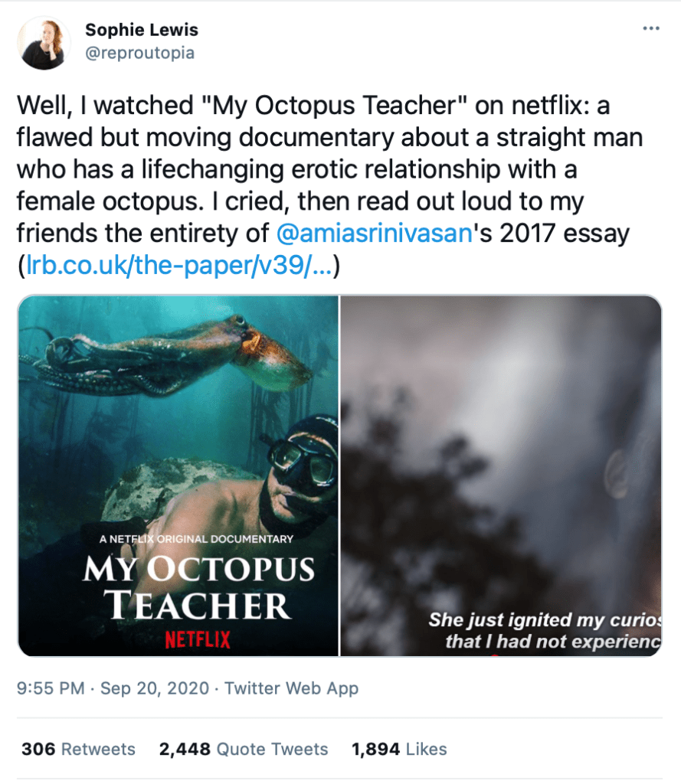
Task: Open the three-dot more options menu
Action: 651,29
